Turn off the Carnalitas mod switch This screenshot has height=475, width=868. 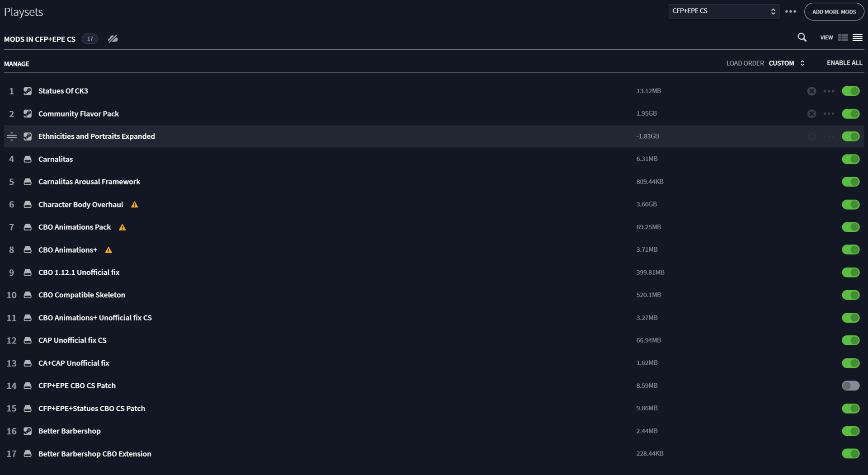[x=850, y=159]
